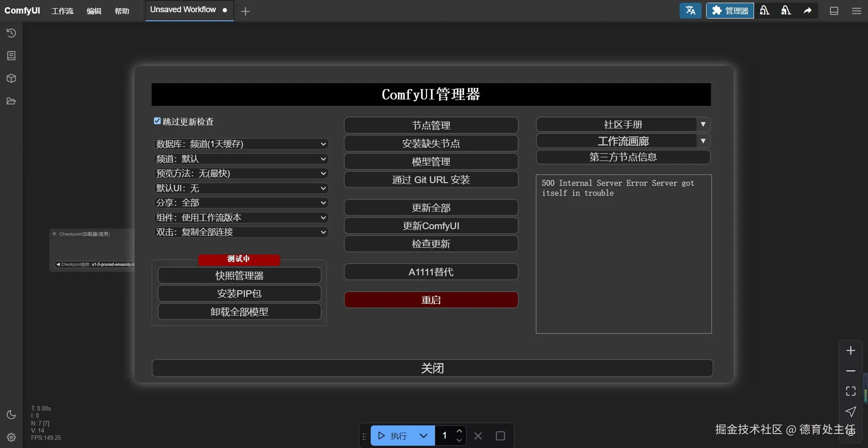Image resolution: width=868 pixels, height=448 pixels.
Task: Add a new workflow tab
Action: 245,11
